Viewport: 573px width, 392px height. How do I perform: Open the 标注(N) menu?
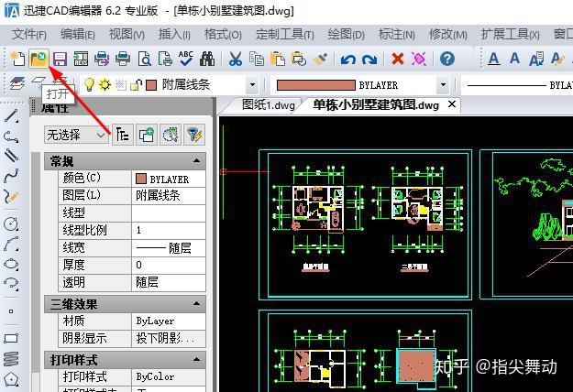click(396, 35)
